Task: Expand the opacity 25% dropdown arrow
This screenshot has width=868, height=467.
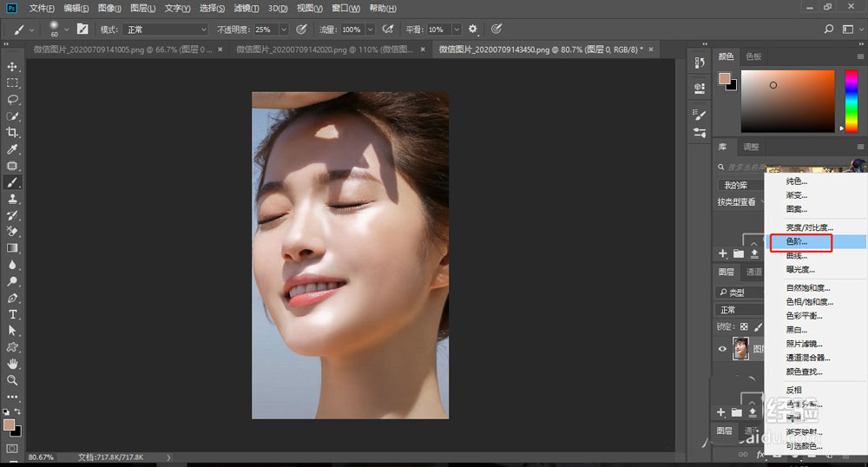Action: point(285,29)
